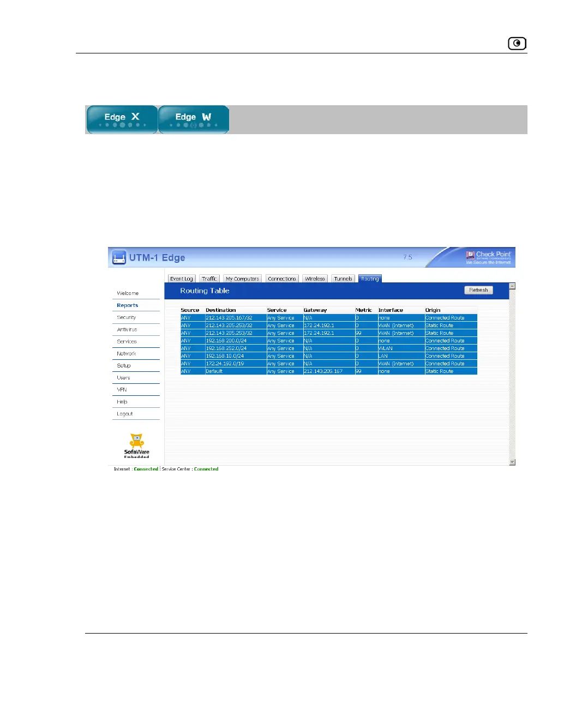The width and height of the screenshot is (588, 711).
Task: Open the Services section
Action: click(x=127, y=341)
